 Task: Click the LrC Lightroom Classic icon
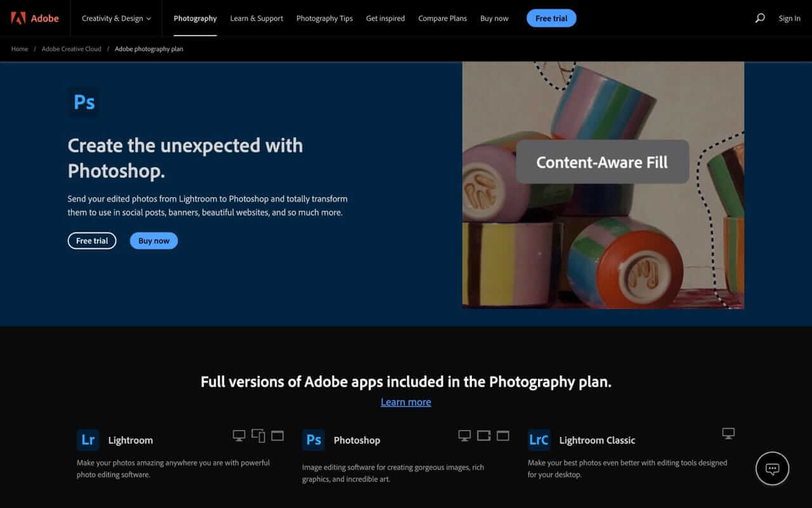pyautogui.click(x=539, y=439)
